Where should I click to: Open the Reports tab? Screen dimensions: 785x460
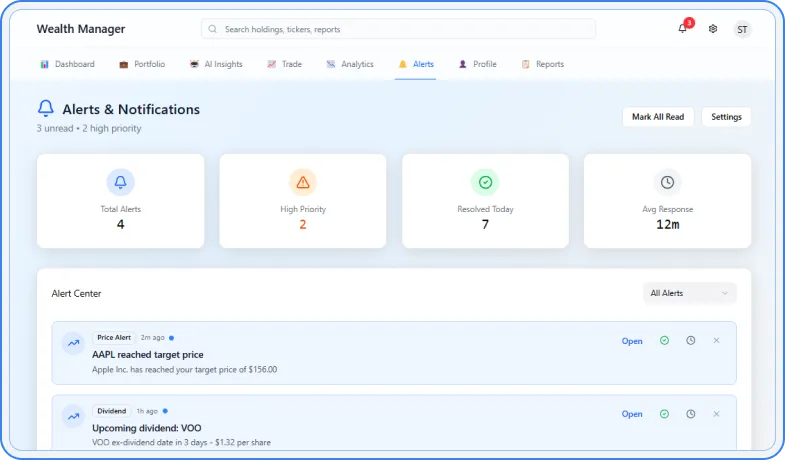pos(543,64)
